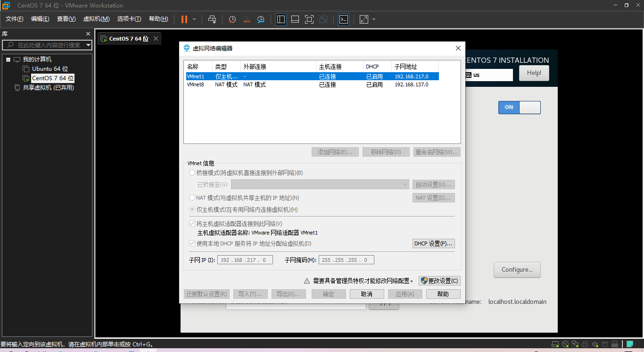Click the 重命名网络(W)... button
Image resolution: width=644 pixels, height=352 pixels.
click(x=437, y=152)
